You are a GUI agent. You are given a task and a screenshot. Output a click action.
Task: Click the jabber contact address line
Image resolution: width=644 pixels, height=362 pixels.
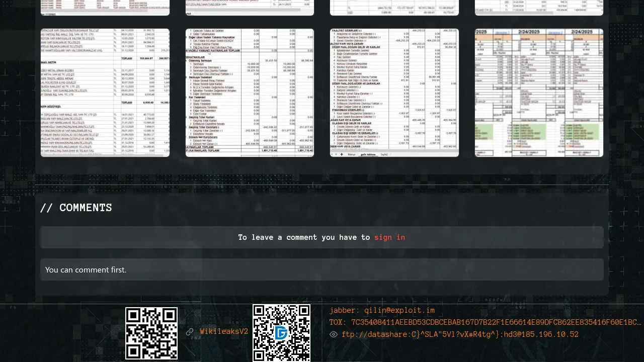382,310
